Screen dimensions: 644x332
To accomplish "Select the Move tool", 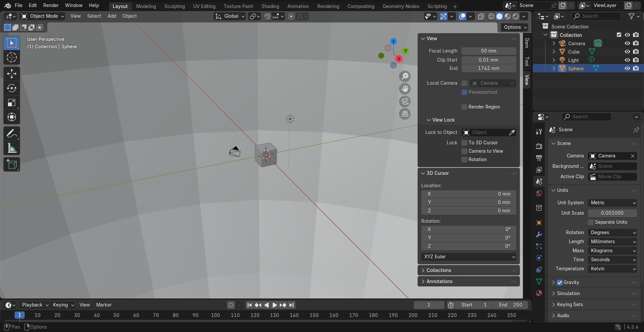I will [12, 74].
